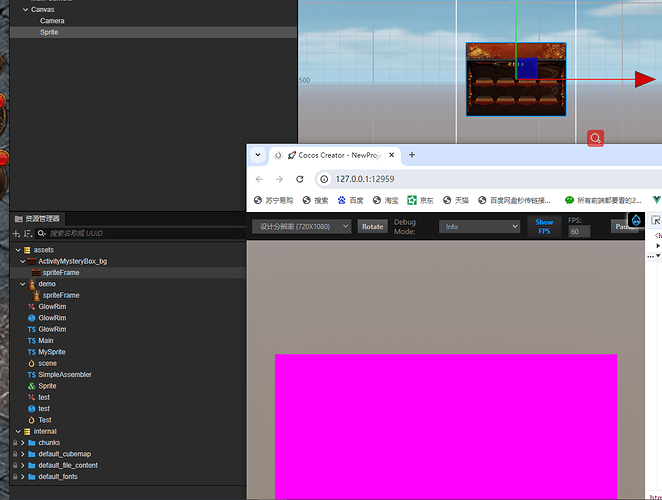This screenshot has height=500, width=662.
Task: Click the red X-axis gizmo arrow
Action: [645, 79]
